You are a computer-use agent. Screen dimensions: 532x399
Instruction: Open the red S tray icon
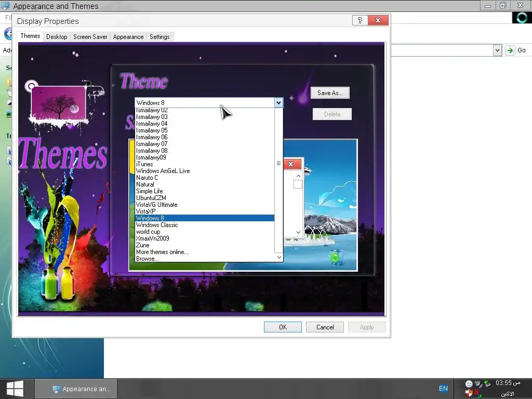(478, 393)
